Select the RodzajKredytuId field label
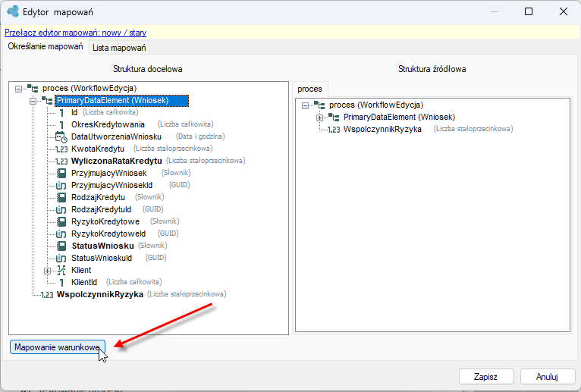581x392 pixels. pyautogui.click(x=101, y=210)
